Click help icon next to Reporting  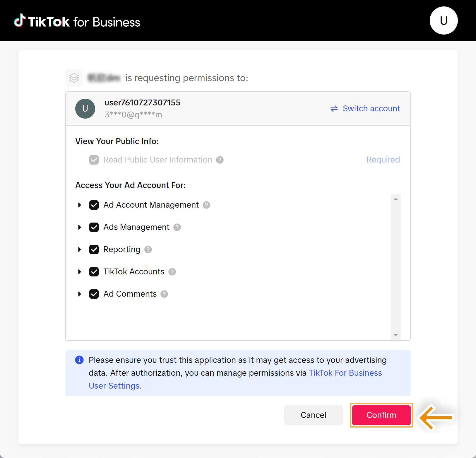click(148, 249)
